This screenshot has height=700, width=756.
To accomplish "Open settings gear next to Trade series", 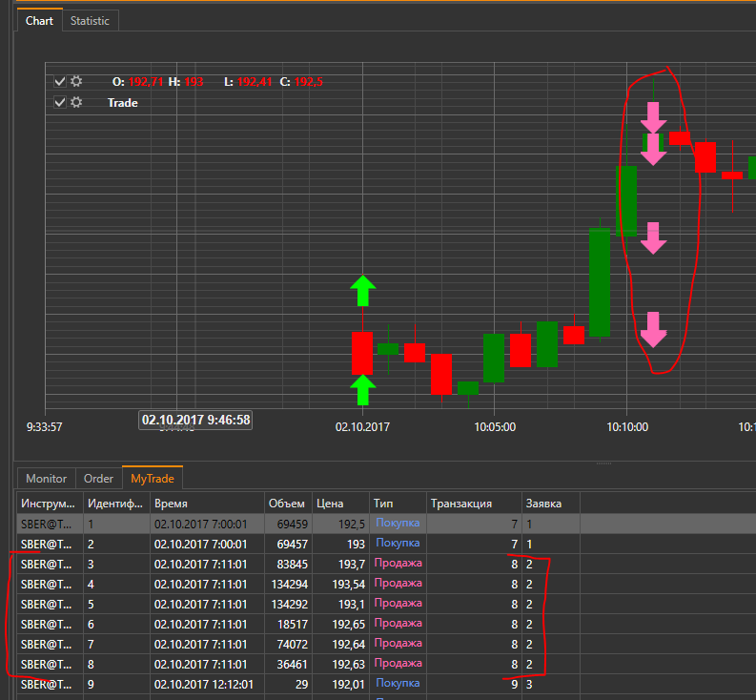I will tap(76, 103).
